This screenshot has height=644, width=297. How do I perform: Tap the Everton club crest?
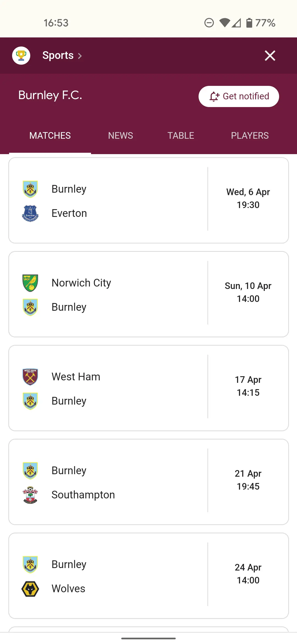pyautogui.click(x=30, y=213)
